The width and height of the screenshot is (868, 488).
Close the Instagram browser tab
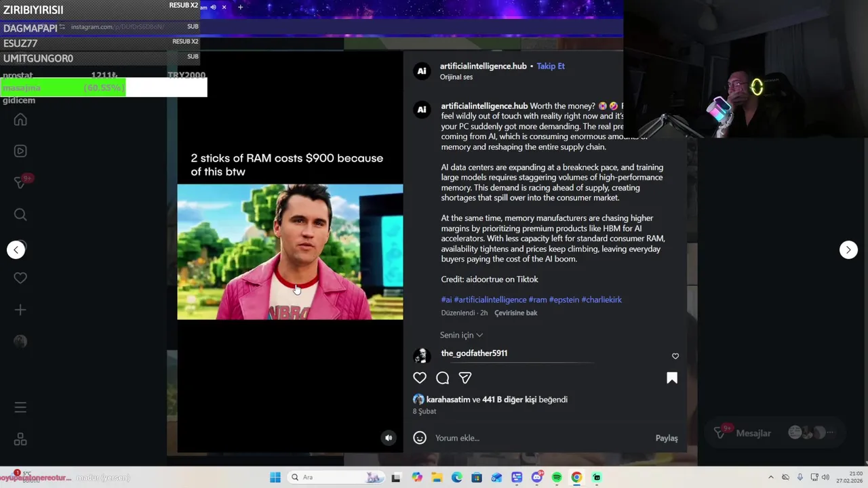(x=224, y=7)
